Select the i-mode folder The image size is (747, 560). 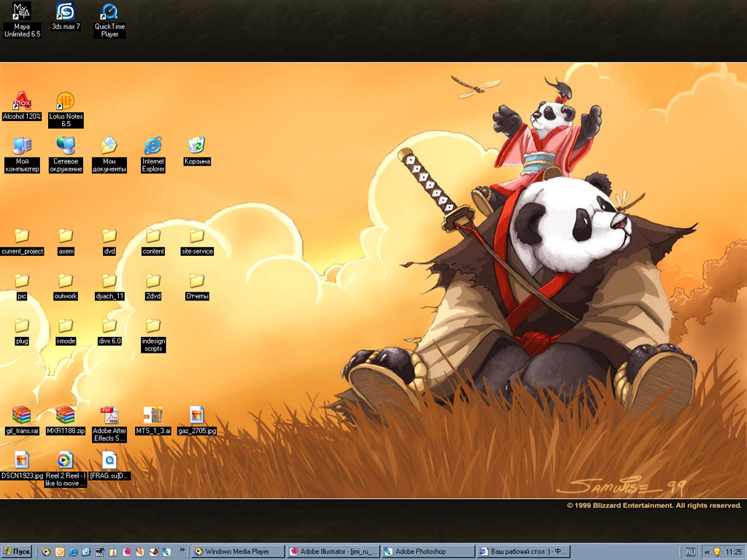point(66,332)
